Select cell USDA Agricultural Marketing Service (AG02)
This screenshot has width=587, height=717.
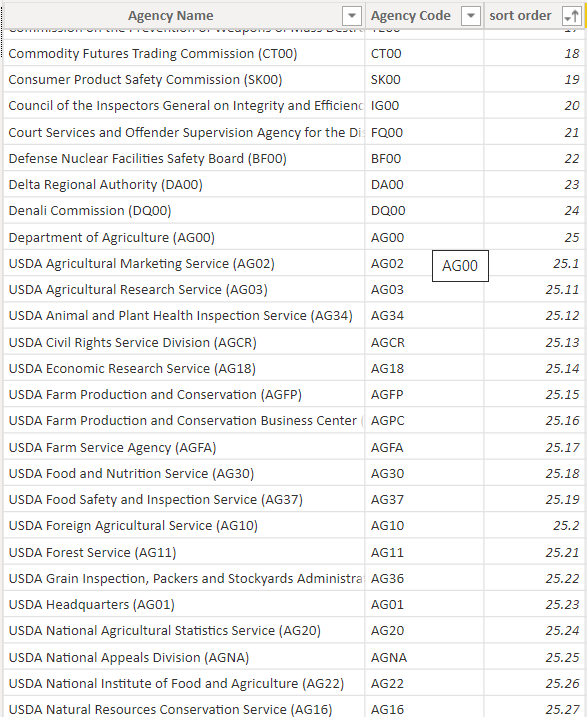click(184, 264)
